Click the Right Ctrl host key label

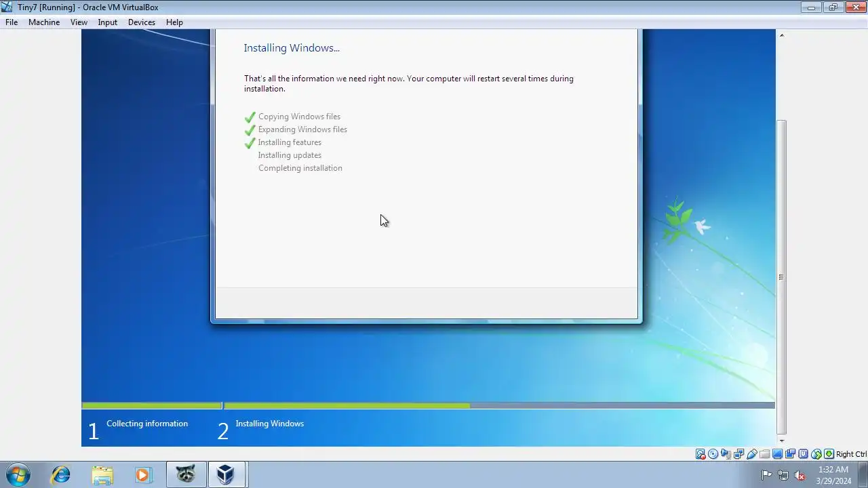point(851,454)
